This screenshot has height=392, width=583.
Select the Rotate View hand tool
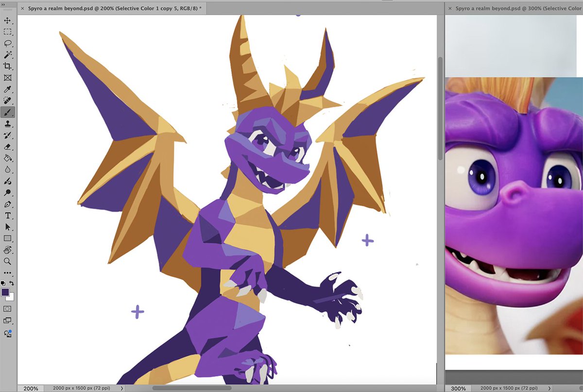[8, 250]
